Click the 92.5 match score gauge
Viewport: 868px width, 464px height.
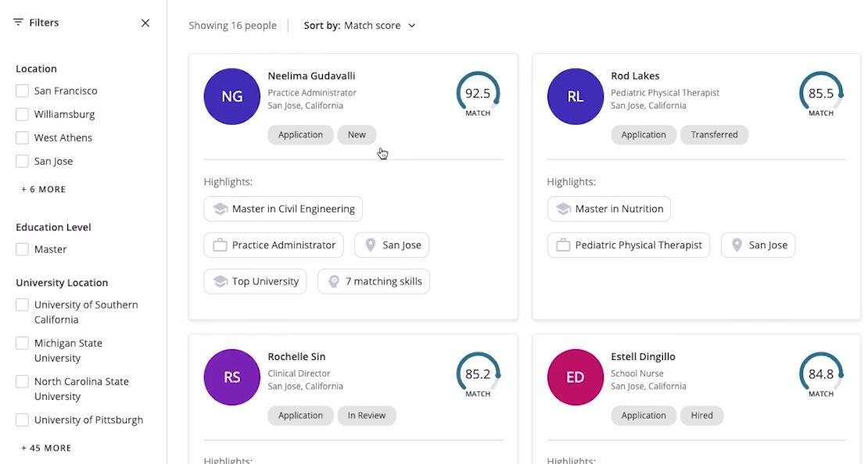[x=478, y=94]
